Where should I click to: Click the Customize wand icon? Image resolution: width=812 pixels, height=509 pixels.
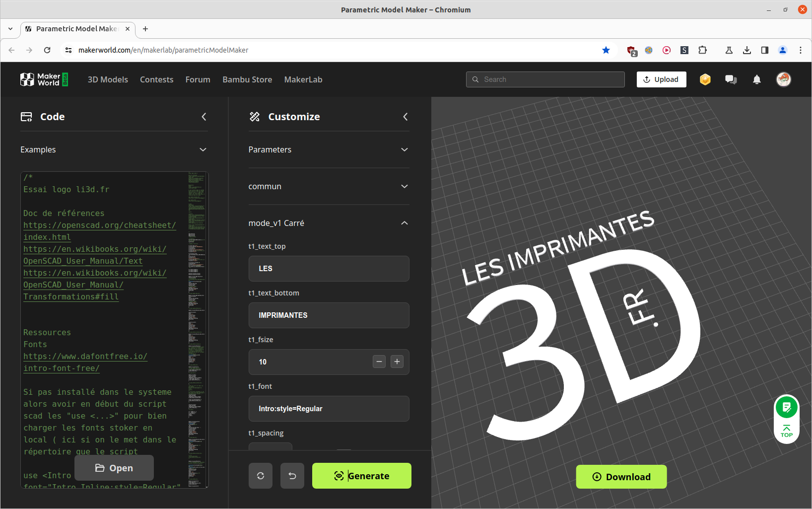click(x=255, y=117)
